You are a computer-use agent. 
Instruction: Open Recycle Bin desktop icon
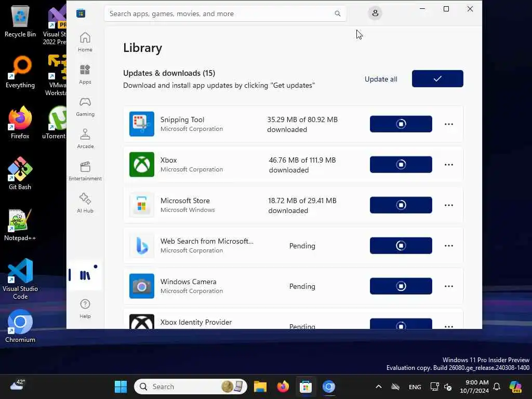(x=20, y=21)
